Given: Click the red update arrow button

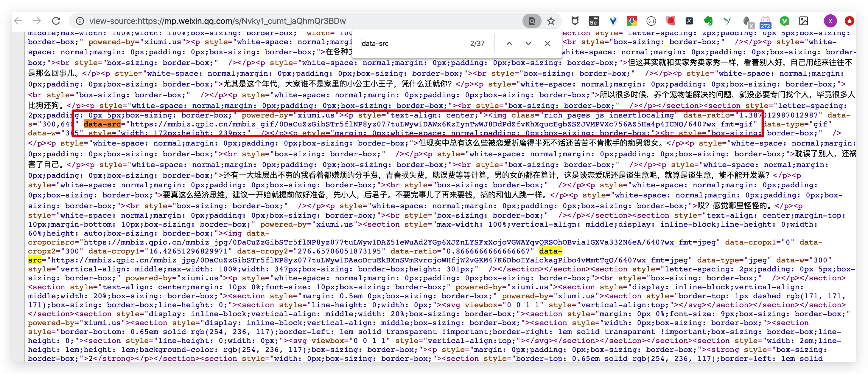Looking at the screenshot, I should click(850, 21).
